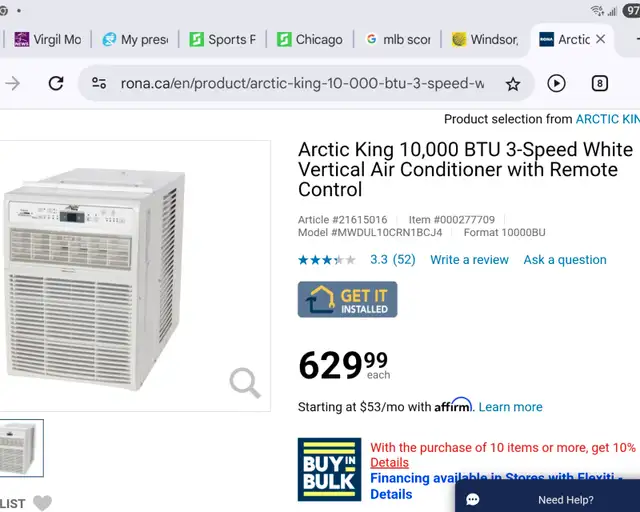Click the media play control icon

[x=556, y=83]
